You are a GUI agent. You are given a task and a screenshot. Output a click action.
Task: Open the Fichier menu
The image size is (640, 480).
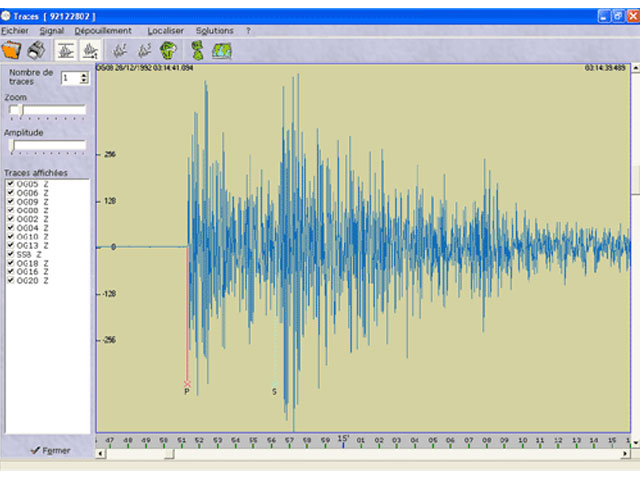15,31
